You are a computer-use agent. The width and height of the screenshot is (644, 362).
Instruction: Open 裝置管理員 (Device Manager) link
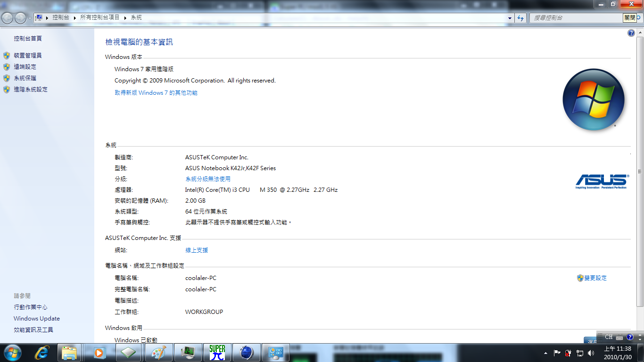pos(28,56)
